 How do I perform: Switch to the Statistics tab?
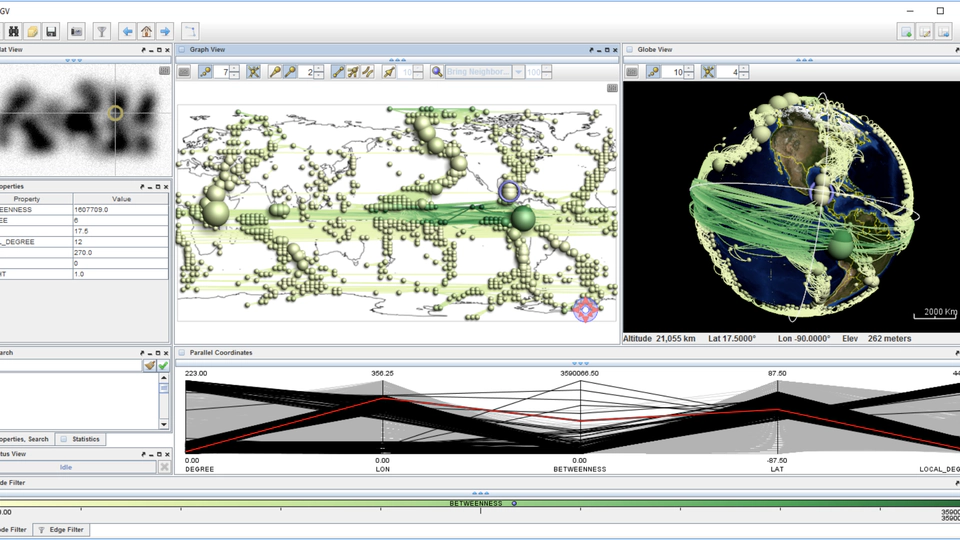tap(80, 439)
